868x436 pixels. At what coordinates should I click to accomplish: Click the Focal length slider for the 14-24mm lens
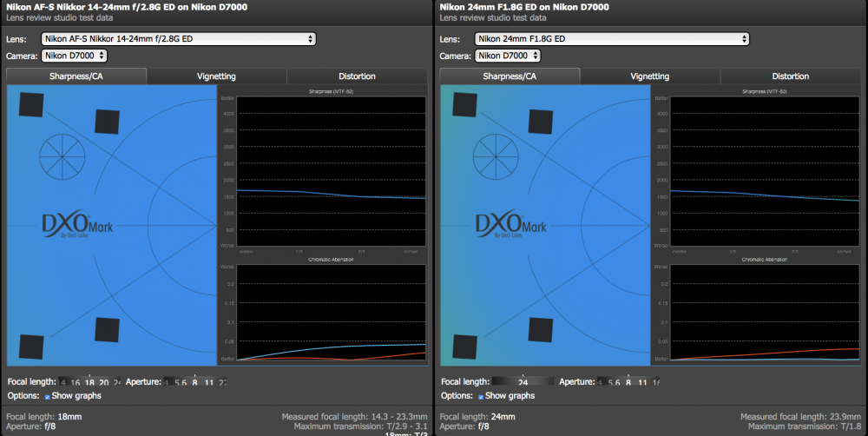pyautogui.click(x=89, y=381)
